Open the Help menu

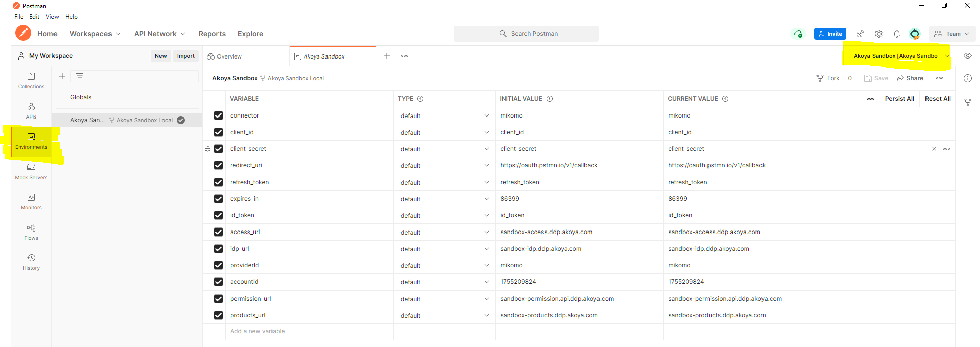(x=71, y=17)
